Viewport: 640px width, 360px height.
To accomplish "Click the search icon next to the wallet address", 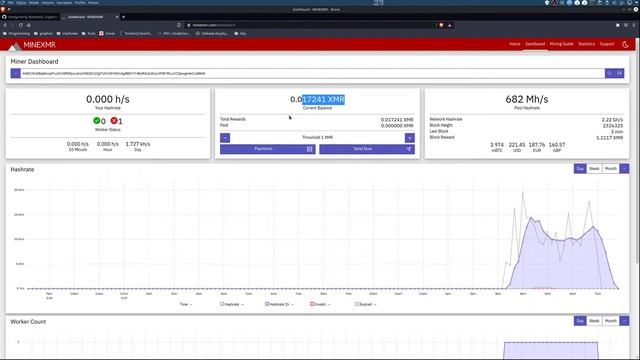I will tap(609, 73).
